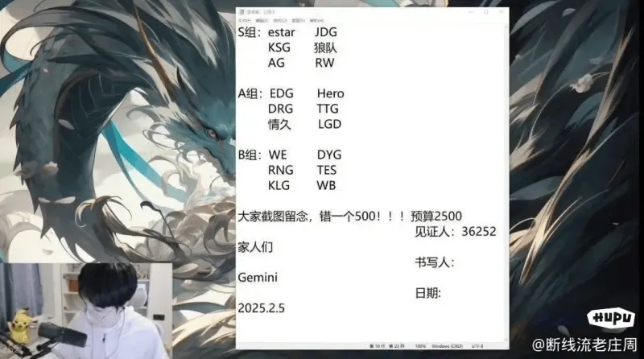Click the text '大家截图留念'
This screenshot has height=359, width=644.
[273, 216]
